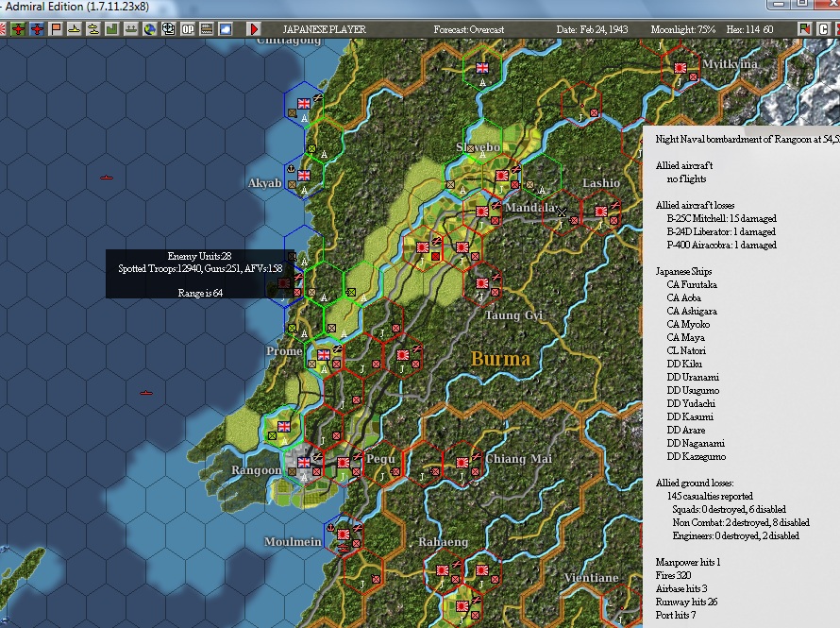
Task: Click the Hex: 114 60 readout
Action: coord(749,29)
